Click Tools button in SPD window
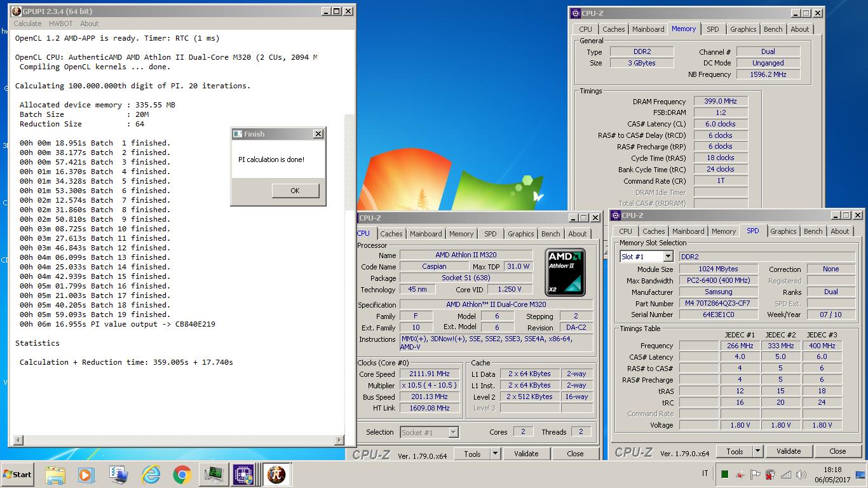Screen dimensions: 868x488 tap(735, 451)
